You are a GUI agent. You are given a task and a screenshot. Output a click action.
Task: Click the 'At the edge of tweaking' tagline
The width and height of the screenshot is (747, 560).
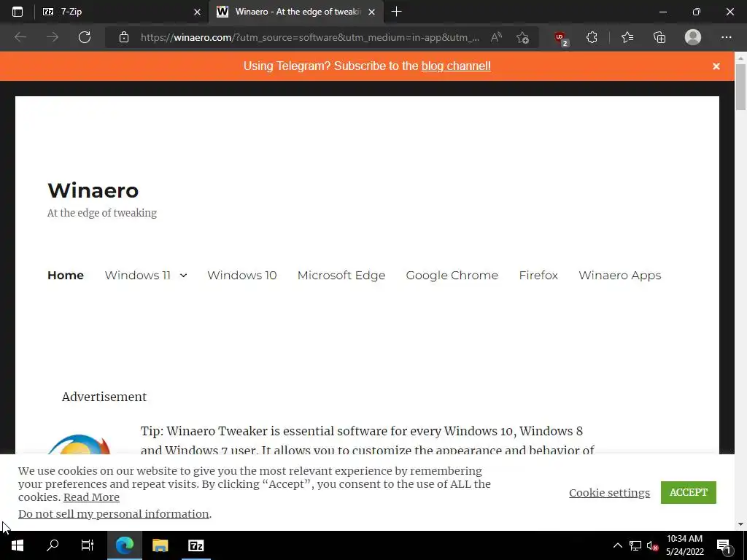tap(102, 213)
